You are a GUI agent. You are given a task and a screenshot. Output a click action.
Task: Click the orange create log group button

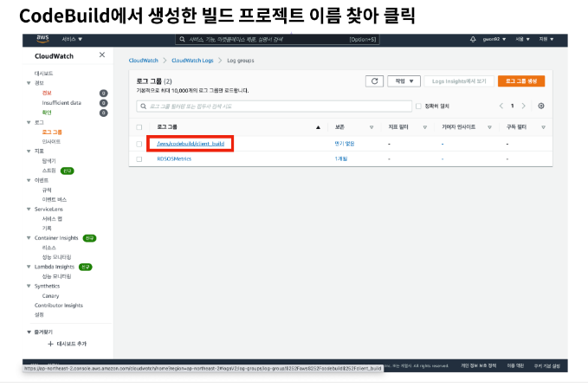[520, 81]
